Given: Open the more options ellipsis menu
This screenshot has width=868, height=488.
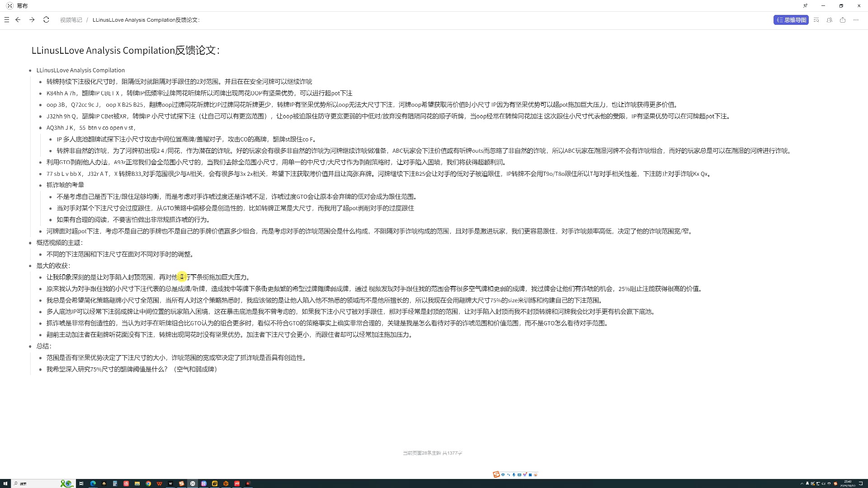Looking at the screenshot, I should tap(856, 20).
